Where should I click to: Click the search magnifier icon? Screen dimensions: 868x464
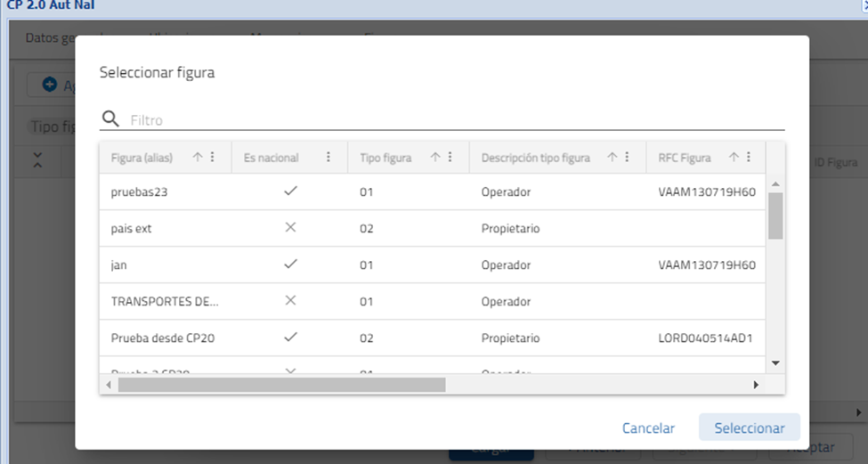pos(110,119)
